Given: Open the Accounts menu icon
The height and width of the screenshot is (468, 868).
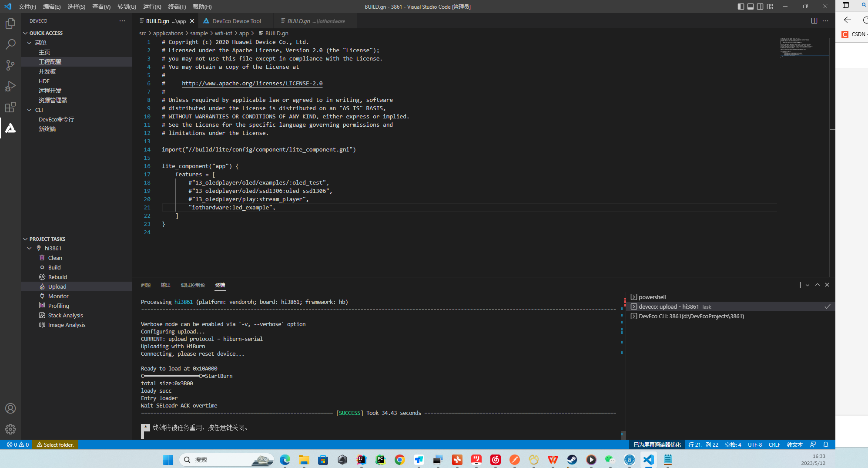Looking at the screenshot, I should click(x=10, y=408).
